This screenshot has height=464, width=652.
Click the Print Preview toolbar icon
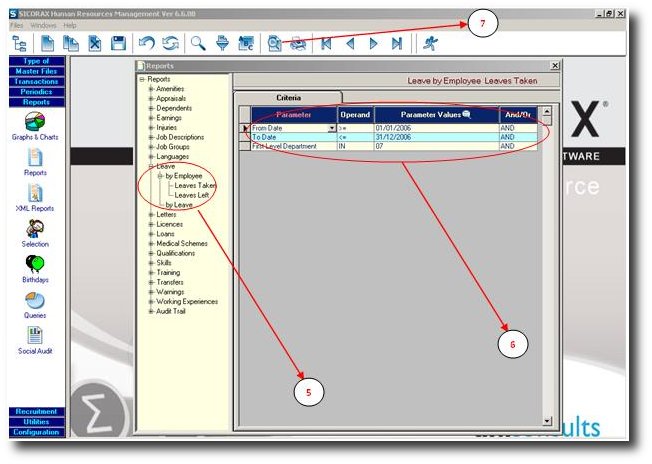[274, 43]
